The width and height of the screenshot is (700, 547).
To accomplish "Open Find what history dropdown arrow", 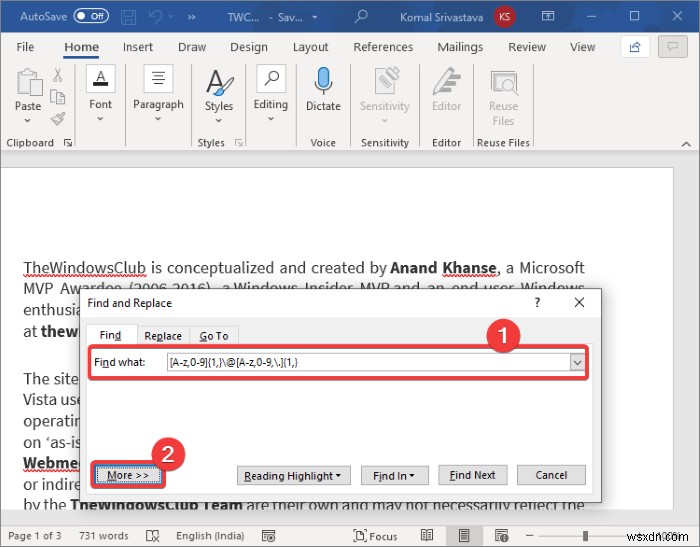I will [577, 362].
